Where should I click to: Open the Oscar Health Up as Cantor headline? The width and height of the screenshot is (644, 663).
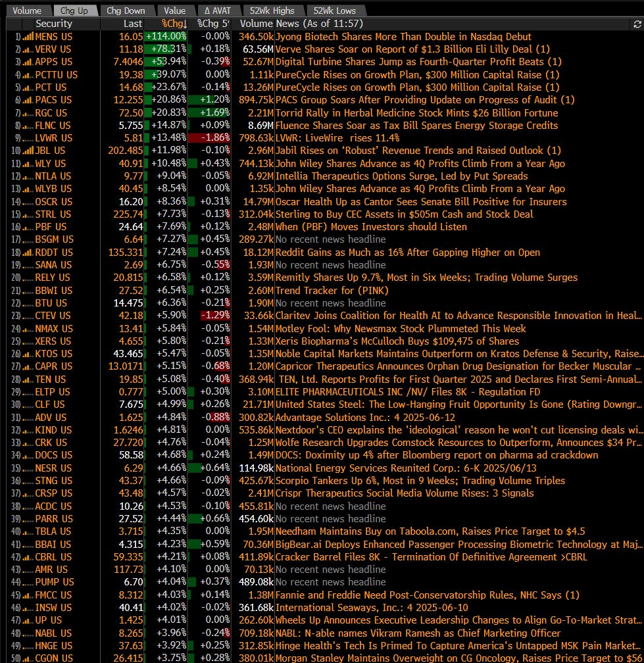tap(421, 202)
